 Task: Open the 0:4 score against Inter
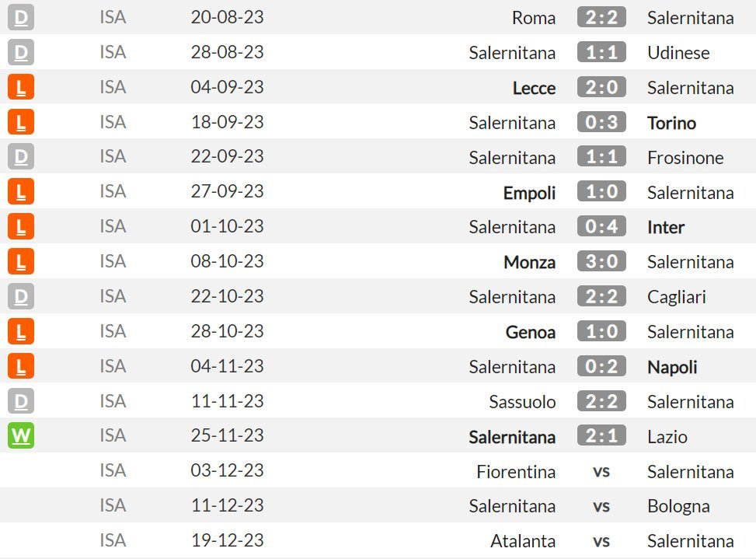[x=601, y=227]
